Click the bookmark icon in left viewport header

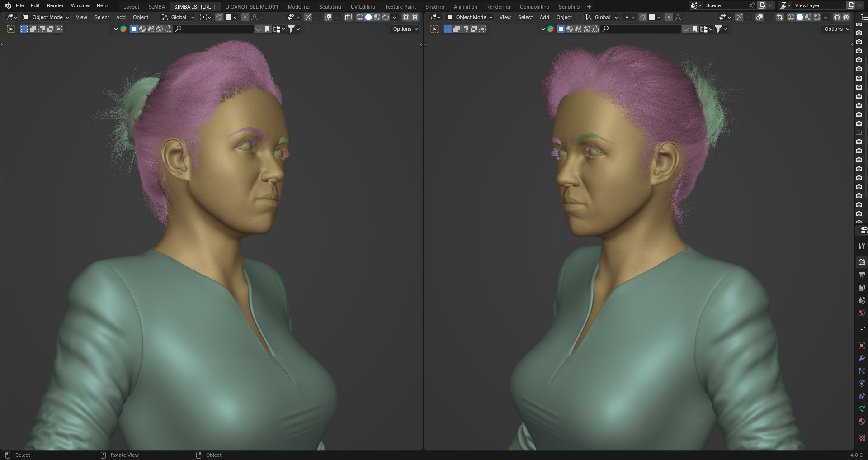(268, 29)
